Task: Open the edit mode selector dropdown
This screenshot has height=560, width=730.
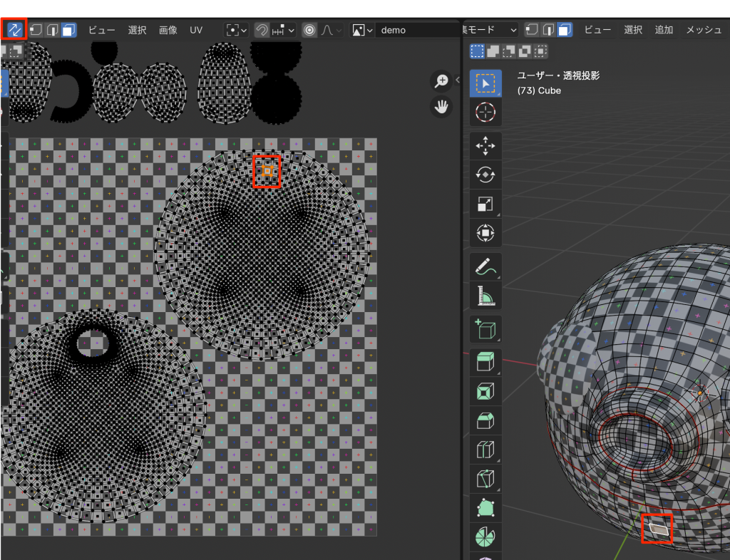Action: [x=492, y=30]
